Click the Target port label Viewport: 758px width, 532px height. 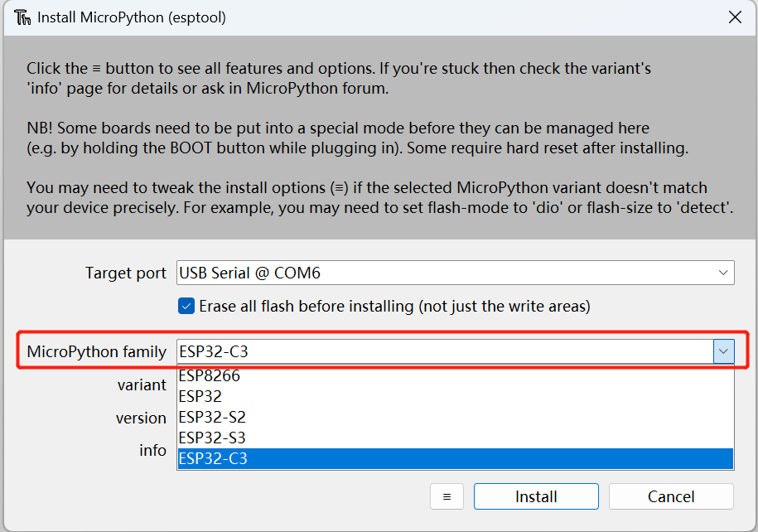point(126,273)
